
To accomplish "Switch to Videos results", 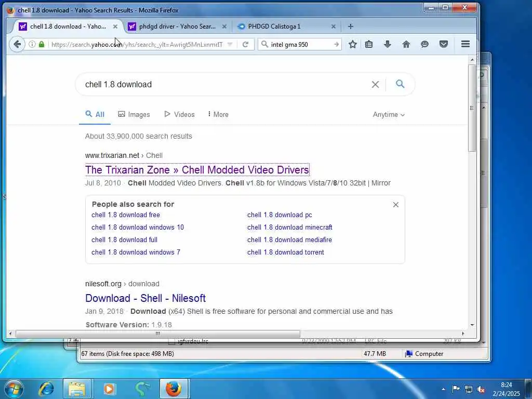I will click(179, 115).
